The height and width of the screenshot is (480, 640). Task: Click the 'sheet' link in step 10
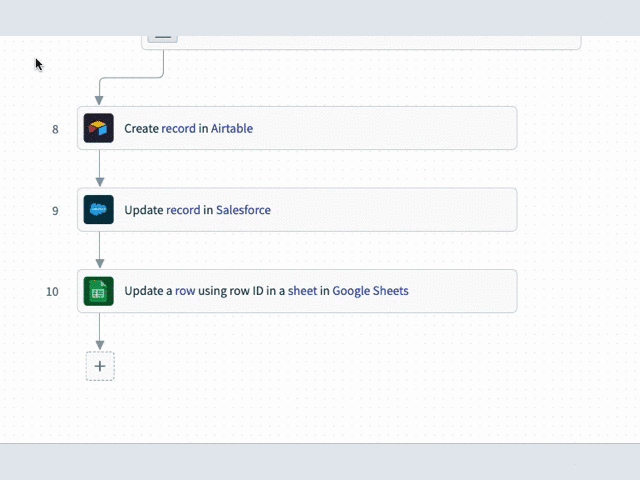[x=302, y=291]
